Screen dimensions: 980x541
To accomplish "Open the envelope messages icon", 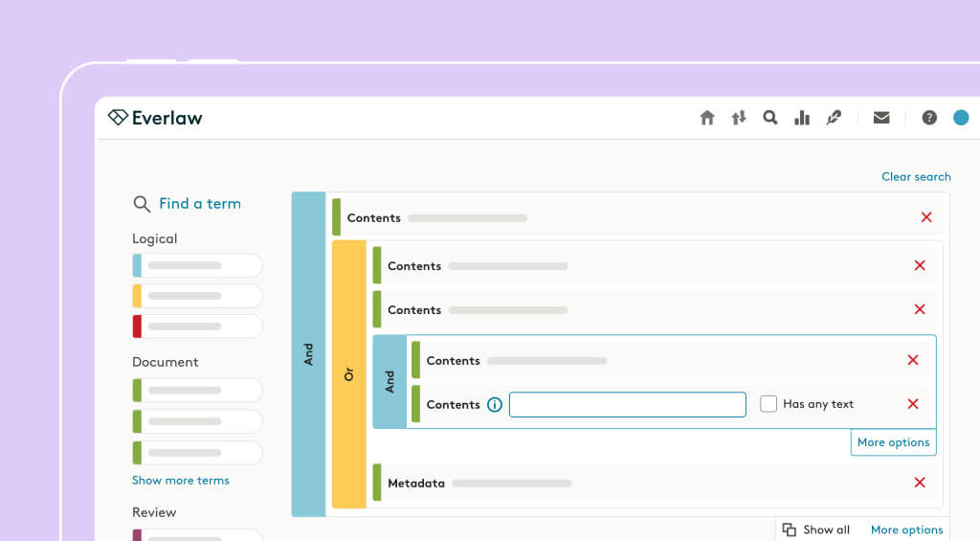I will [881, 118].
